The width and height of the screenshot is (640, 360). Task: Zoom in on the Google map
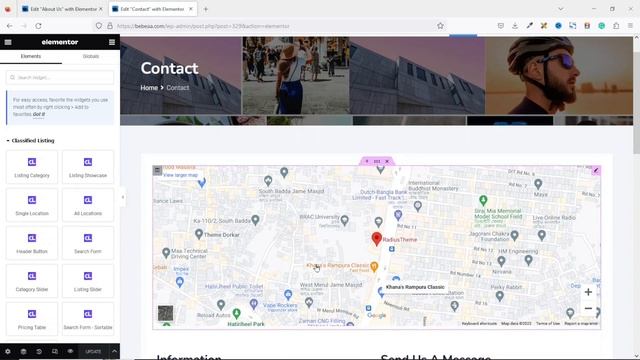tap(588, 292)
